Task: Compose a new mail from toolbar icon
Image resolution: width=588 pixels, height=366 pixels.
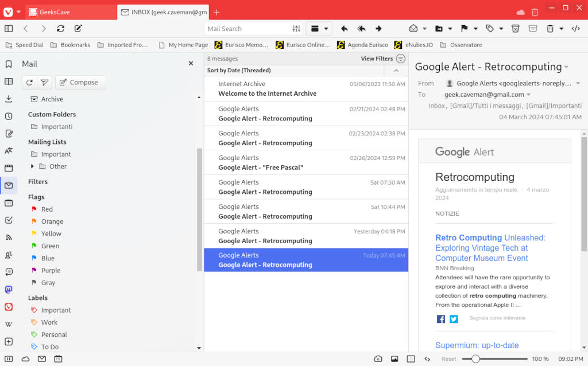Action: [x=78, y=29]
